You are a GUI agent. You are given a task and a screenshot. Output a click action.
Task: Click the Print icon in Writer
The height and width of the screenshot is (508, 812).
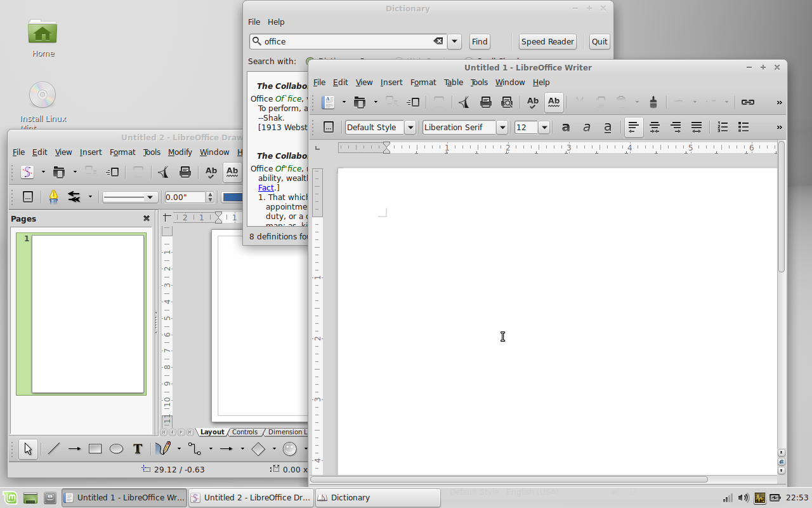tap(485, 102)
